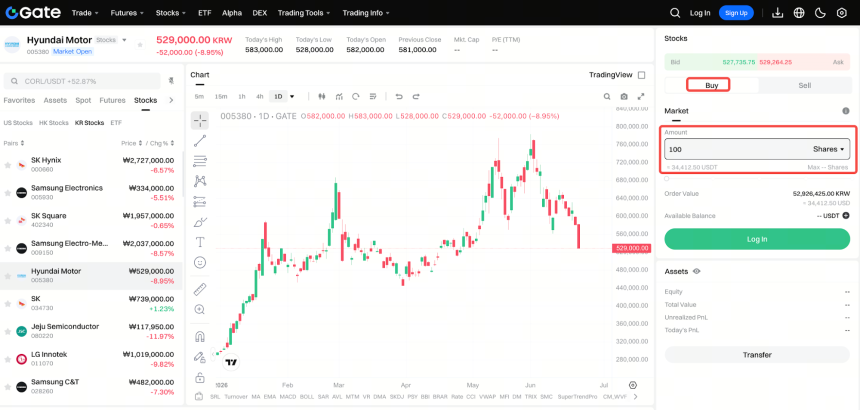Open chart settings gear near time axis
860x410 pixels.
click(633, 385)
